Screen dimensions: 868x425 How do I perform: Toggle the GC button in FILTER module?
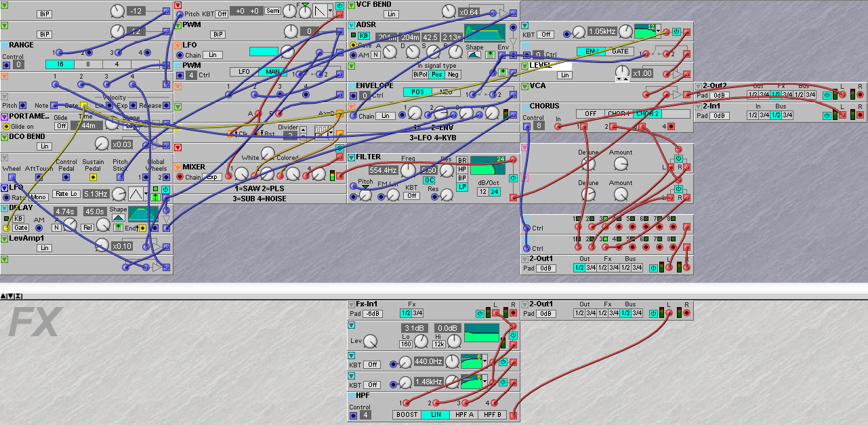tap(429, 180)
